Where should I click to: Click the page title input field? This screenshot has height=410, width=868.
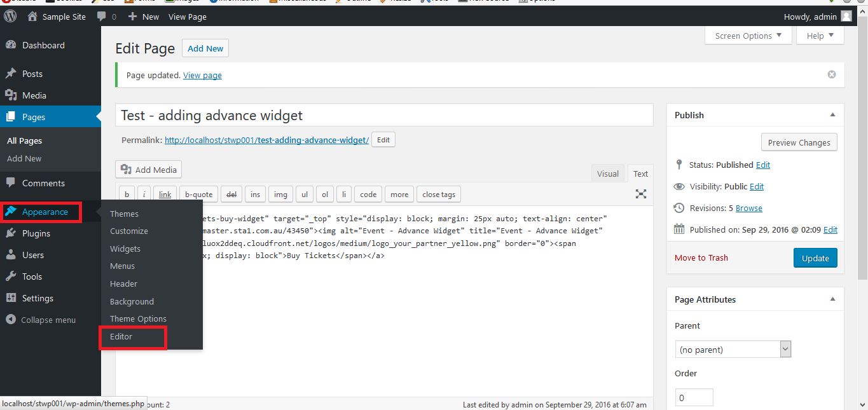tap(384, 115)
